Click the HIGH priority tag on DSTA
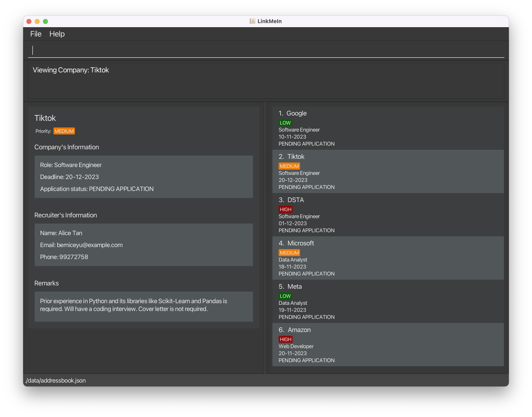 click(x=285, y=210)
